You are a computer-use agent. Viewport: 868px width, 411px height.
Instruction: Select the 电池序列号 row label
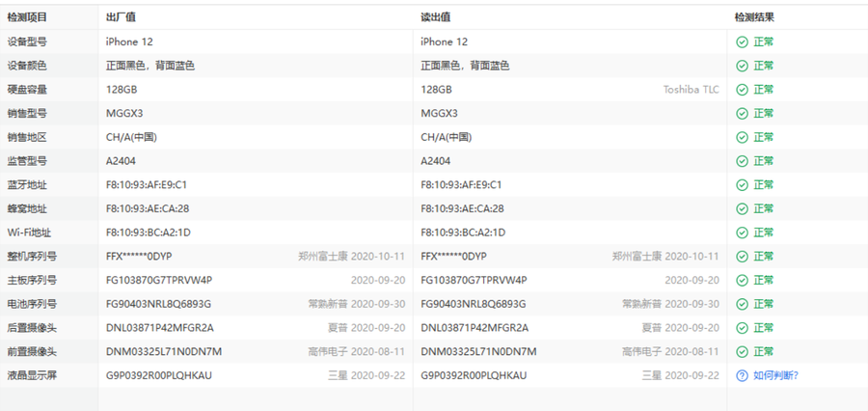[x=32, y=304]
